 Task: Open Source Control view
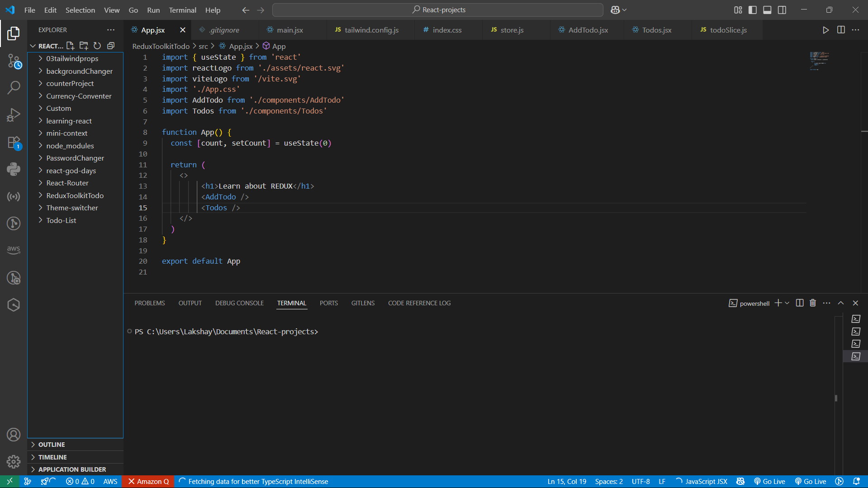click(x=14, y=61)
